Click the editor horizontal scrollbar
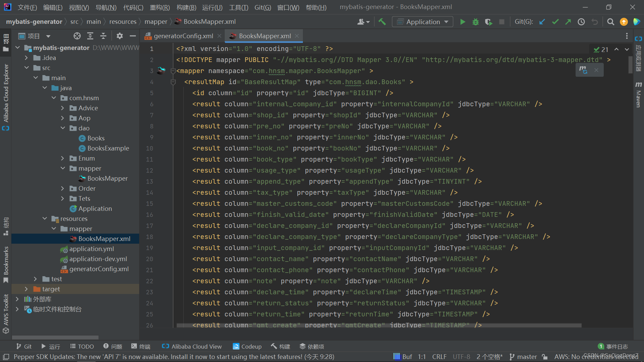The height and width of the screenshot is (362, 644). click(x=379, y=325)
